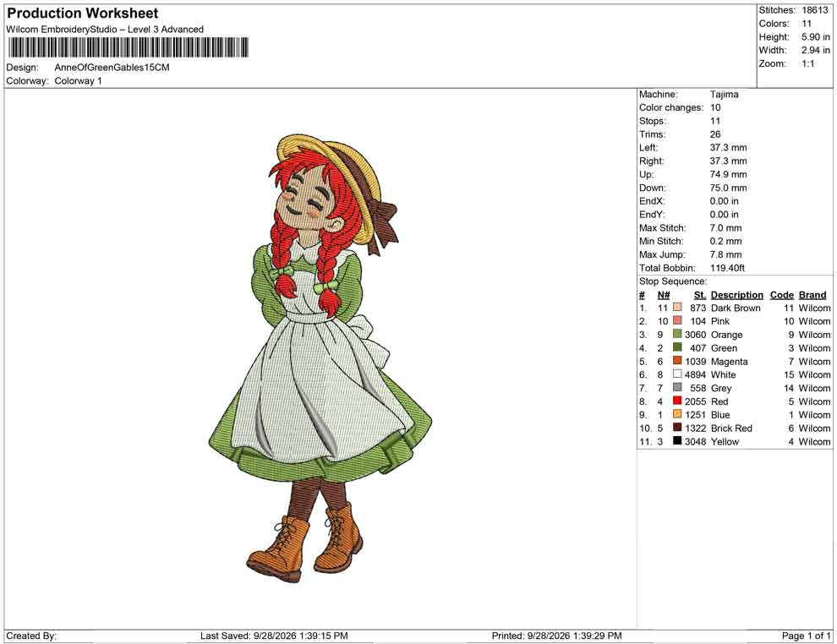Click the Max Stitch value 7.0 mm

point(726,228)
